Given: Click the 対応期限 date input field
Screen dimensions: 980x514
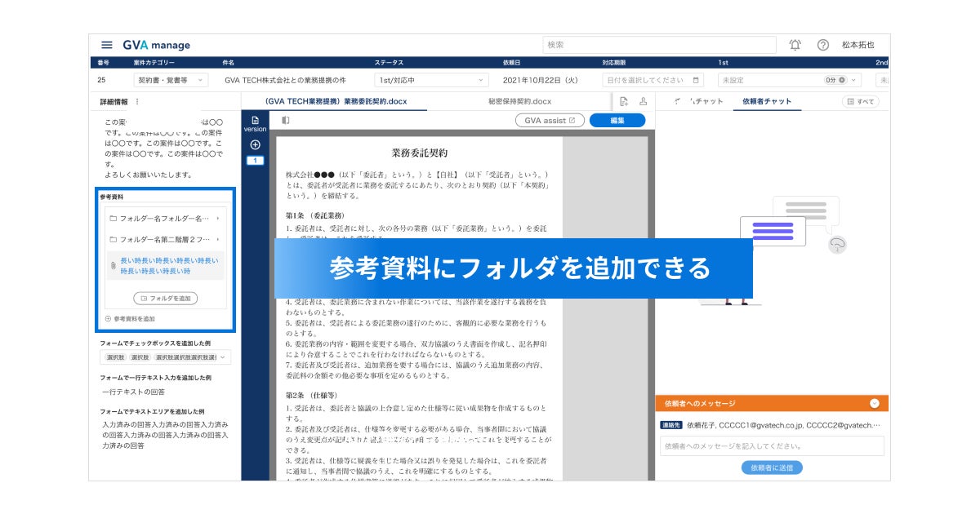Looking at the screenshot, I should pos(653,80).
